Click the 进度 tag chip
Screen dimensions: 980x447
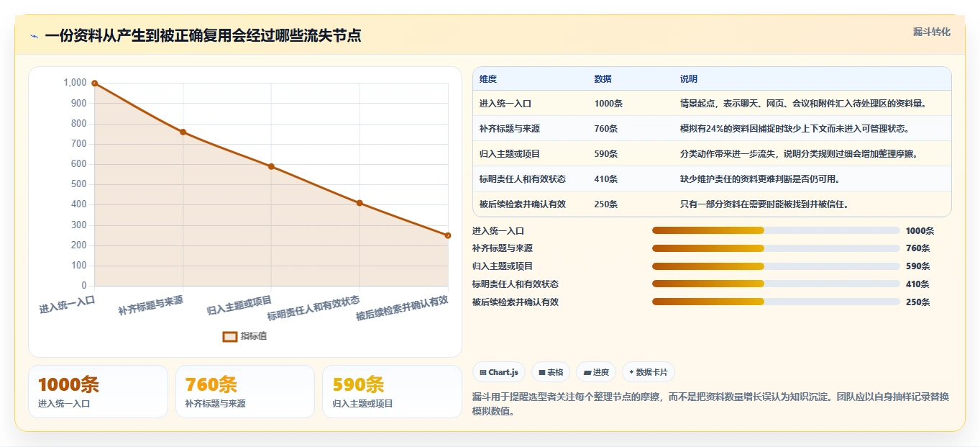point(596,372)
